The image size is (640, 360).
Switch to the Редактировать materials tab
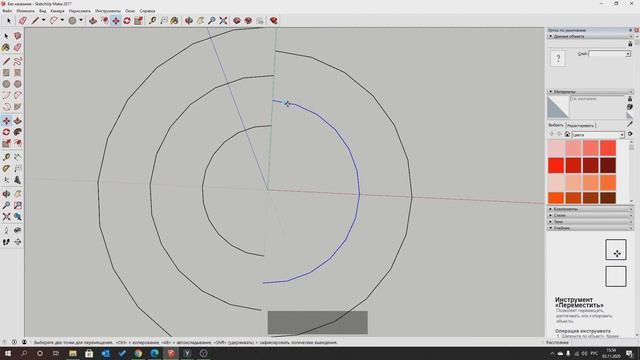coord(580,126)
